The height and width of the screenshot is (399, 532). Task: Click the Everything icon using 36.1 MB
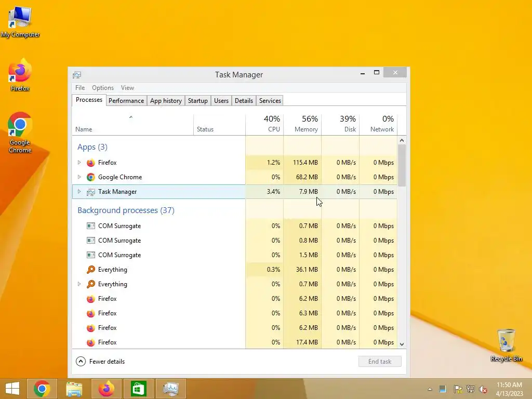(x=90, y=270)
